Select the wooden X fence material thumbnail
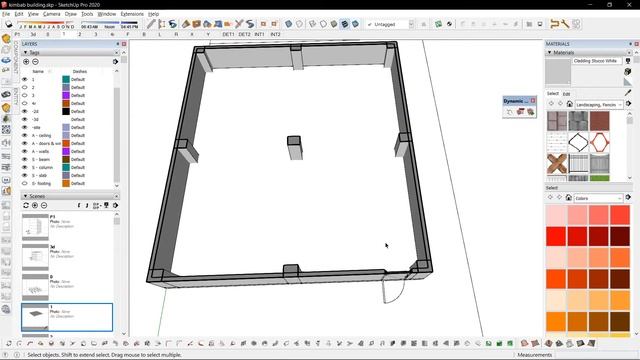The height and width of the screenshot is (360, 640). click(x=557, y=164)
